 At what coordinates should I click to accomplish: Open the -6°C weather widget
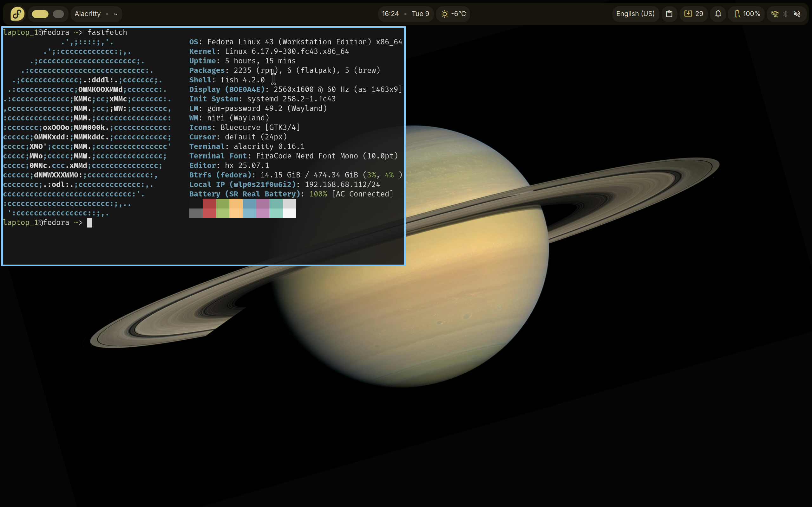[x=453, y=14]
